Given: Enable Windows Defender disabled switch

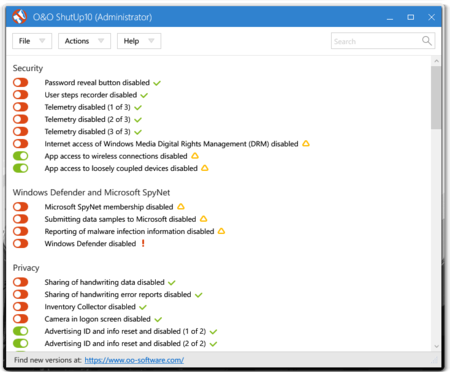Looking at the screenshot, I should pos(21,243).
